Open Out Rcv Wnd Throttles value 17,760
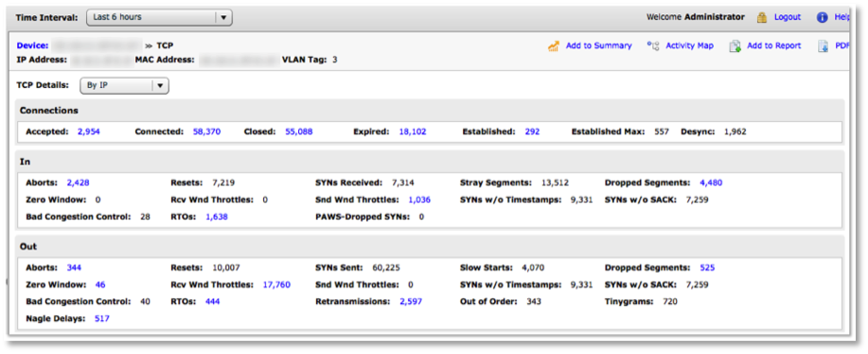This screenshot has height=354, width=868. pyautogui.click(x=276, y=285)
